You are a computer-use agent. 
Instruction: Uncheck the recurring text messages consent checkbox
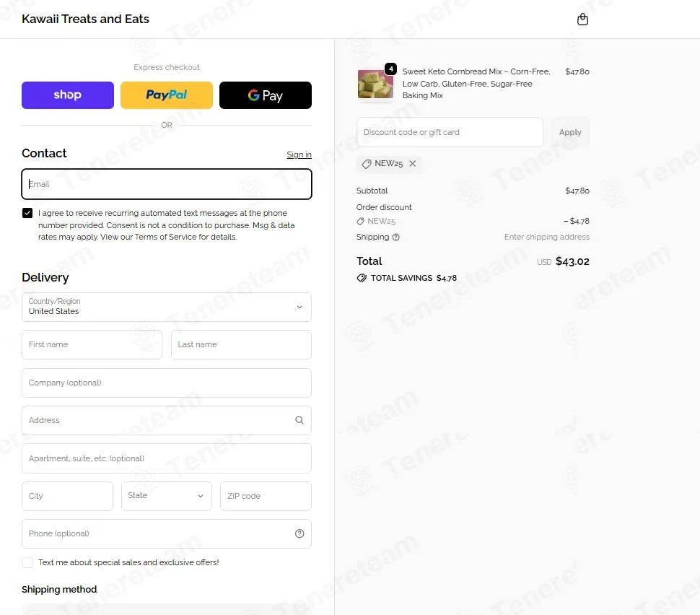click(27, 213)
